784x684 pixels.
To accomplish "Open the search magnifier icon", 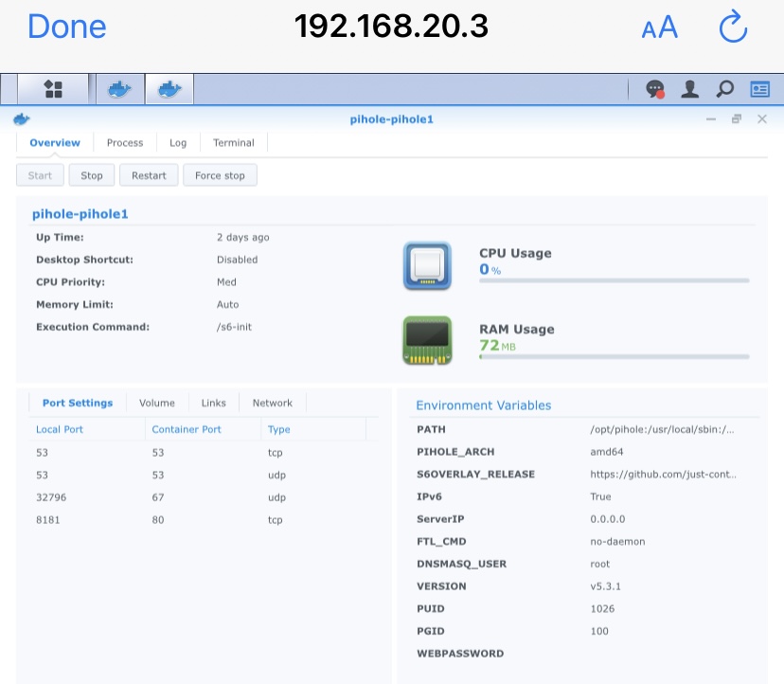I will pyautogui.click(x=725, y=90).
